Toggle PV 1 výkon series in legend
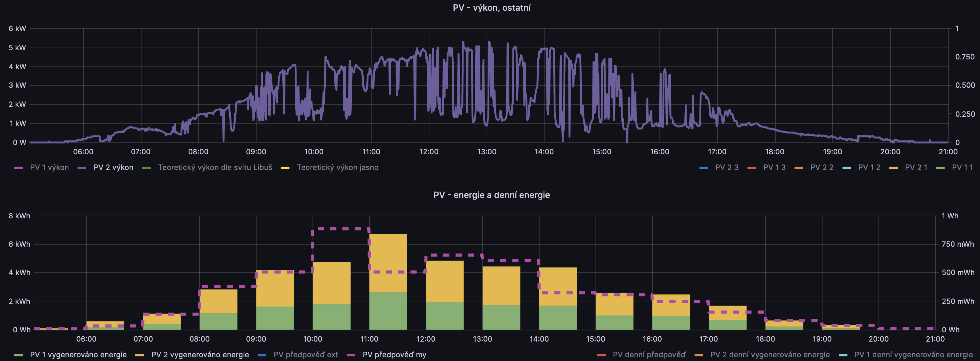 (49, 168)
